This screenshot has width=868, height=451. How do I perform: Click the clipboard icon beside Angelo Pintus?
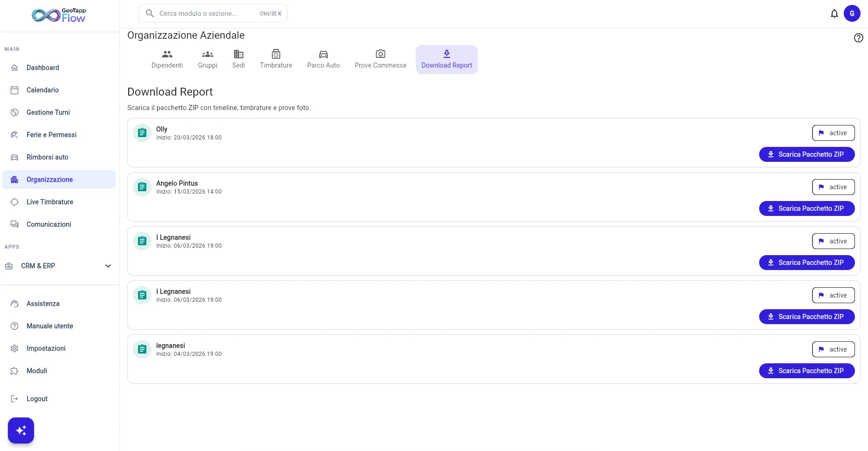click(x=142, y=187)
